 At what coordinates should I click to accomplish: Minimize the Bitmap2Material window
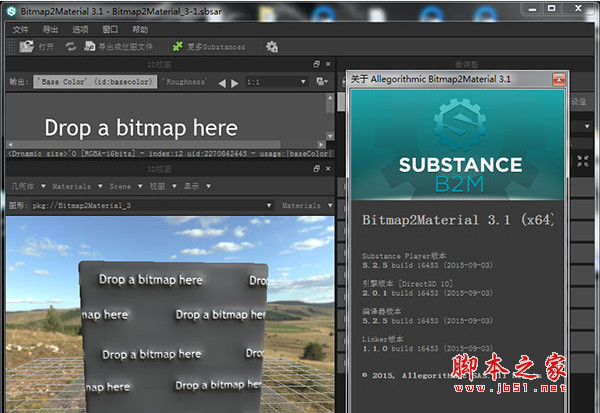pyautogui.click(x=532, y=9)
